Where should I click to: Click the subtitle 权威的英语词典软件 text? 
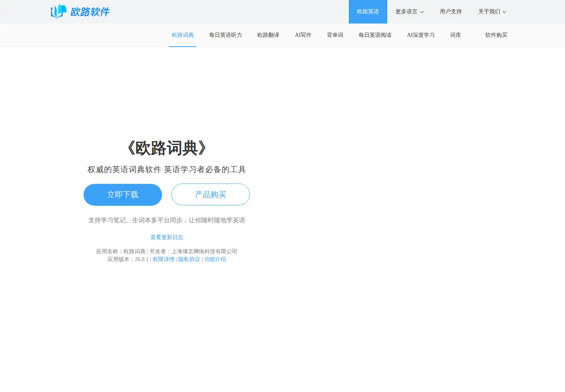pos(124,170)
